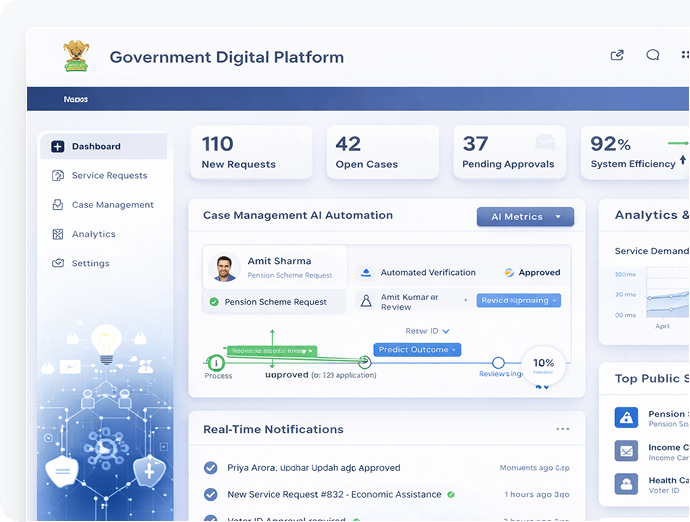The height and width of the screenshot is (522, 690).
Task: Click the green status dot after Economic Assistance
Action: click(x=451, y=495)
